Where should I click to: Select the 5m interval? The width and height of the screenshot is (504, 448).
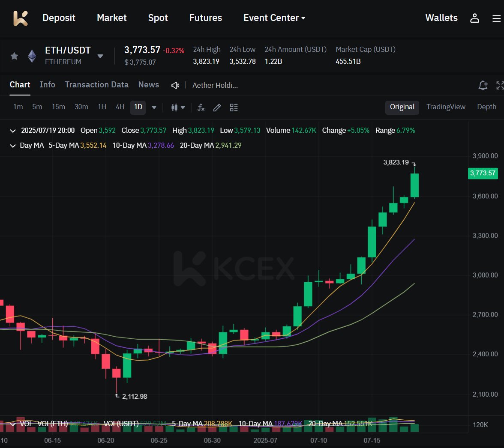click(x=37, y=107)
